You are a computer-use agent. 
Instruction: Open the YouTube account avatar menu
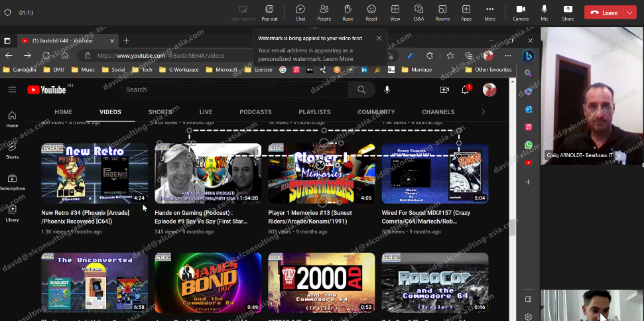(489, 90)
